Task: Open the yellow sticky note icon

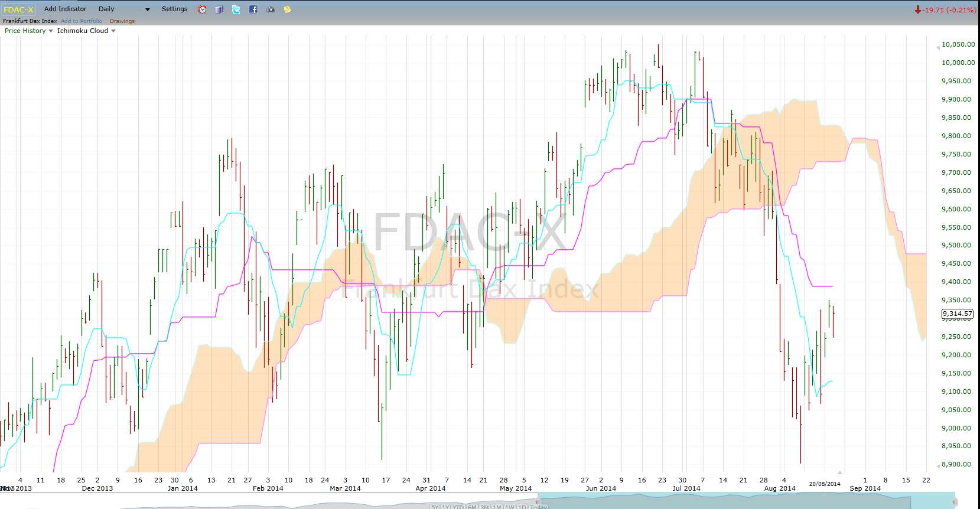Action: [288, 9]
